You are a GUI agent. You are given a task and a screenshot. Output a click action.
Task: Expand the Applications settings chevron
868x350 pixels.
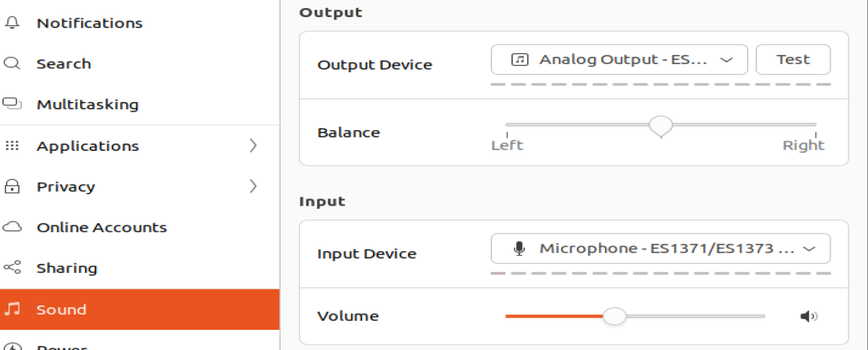pyautogui.click(x=254, y=146)
